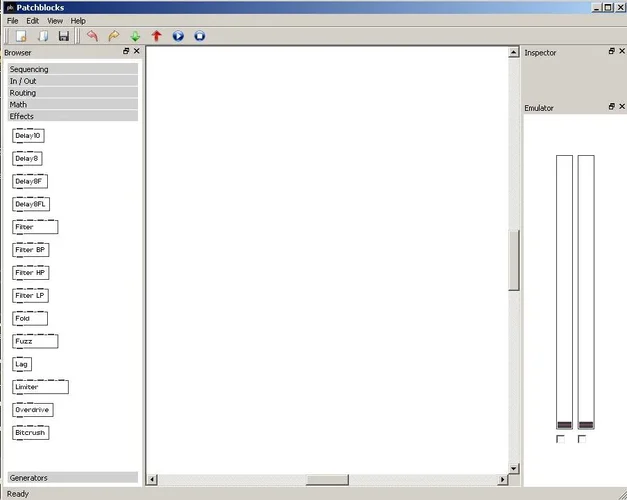The image size is (627, 500).
Task: Collapse the Effects category
Action: click(x=73, y=116)
